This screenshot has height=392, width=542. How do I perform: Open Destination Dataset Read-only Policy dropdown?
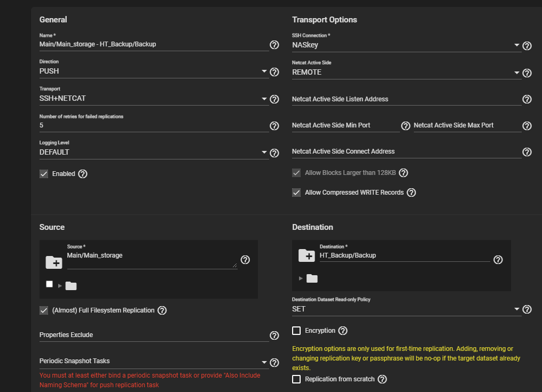click(x=406, y=309)
